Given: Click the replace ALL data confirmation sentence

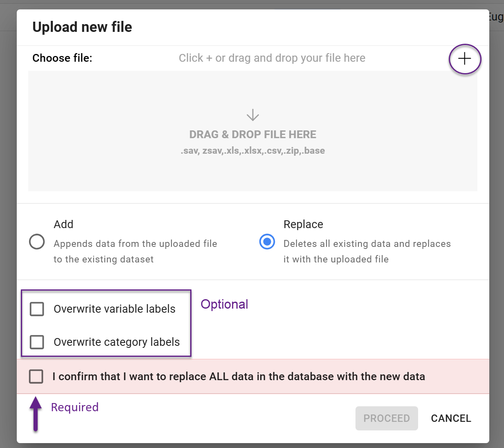Looking at the screenshot, I should click(x=239, y=376).
